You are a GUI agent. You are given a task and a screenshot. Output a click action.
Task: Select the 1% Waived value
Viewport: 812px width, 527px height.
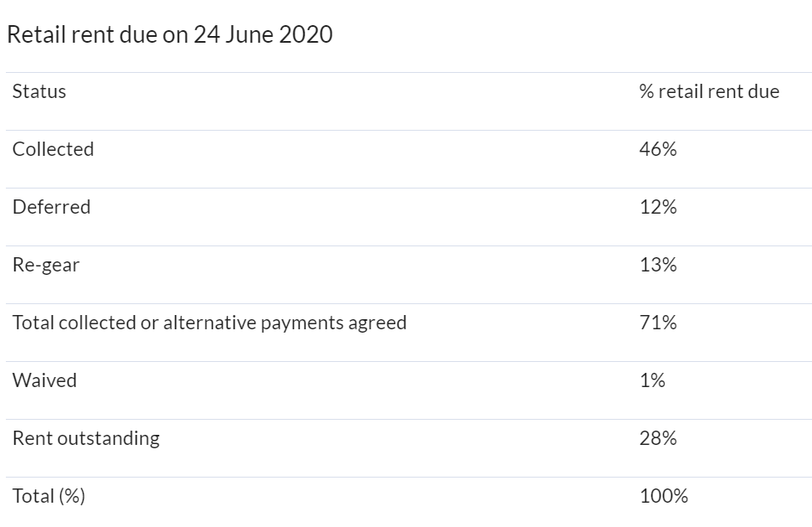652,380
